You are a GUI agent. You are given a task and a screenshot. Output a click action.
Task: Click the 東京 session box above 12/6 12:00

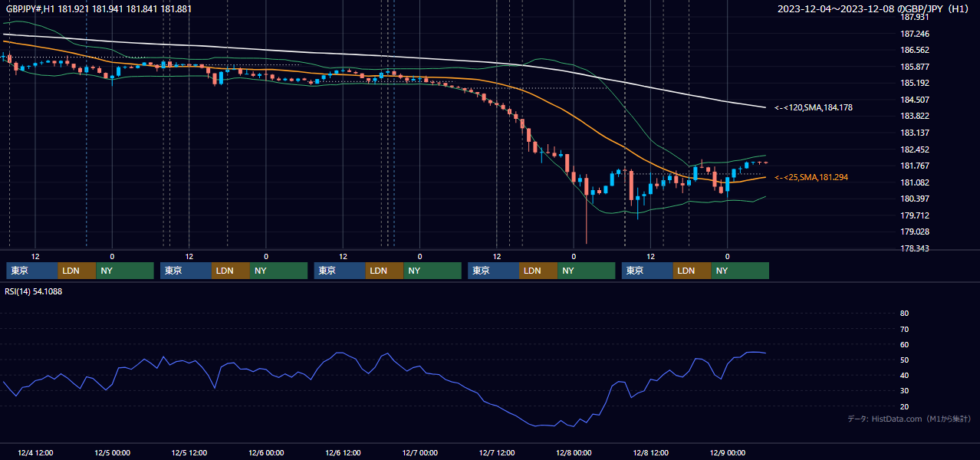(x=340, y=271)
